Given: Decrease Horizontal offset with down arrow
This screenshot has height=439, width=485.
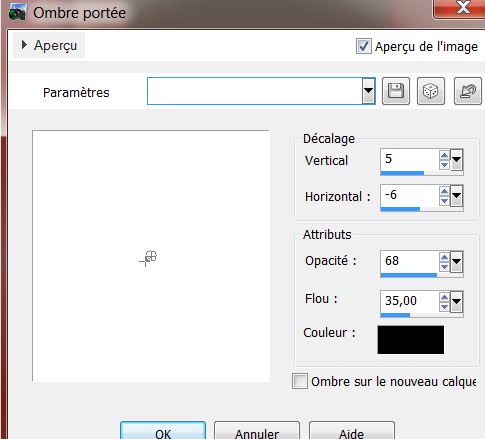Looking at the screenshot, I should click(x=444, y=201).
